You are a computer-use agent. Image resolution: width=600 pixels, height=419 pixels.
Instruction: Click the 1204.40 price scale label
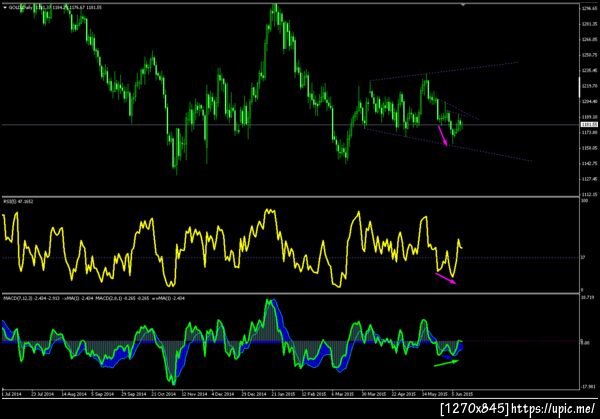tap(589, 101)
